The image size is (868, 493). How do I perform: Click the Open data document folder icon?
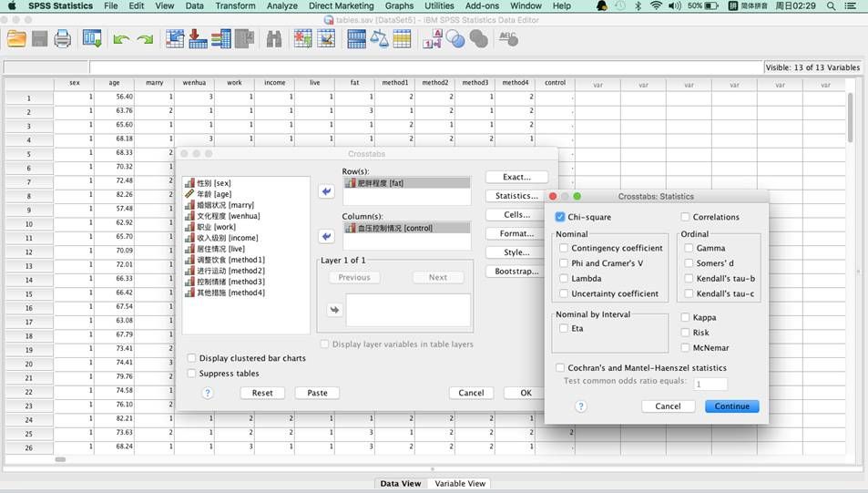pyautogui.click(x=16, y=39)
